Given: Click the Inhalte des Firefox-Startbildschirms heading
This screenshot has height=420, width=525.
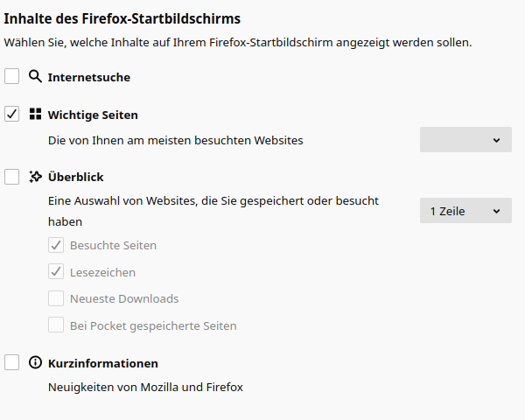Looking at the screenshot, I should point(122,17).
